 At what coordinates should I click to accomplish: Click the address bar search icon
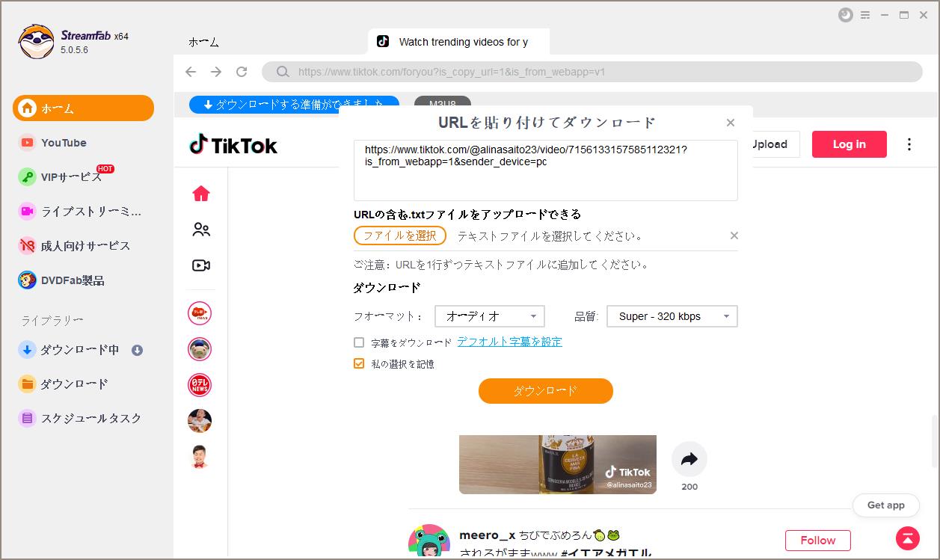click(x=283, y=72)
